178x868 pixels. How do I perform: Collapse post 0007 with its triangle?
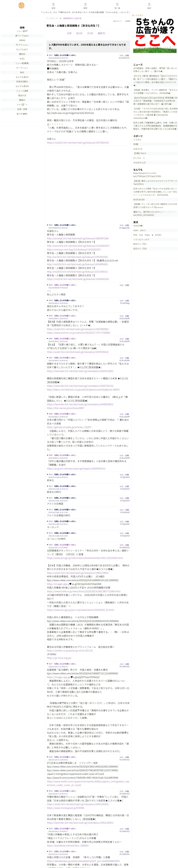[47, 358]
